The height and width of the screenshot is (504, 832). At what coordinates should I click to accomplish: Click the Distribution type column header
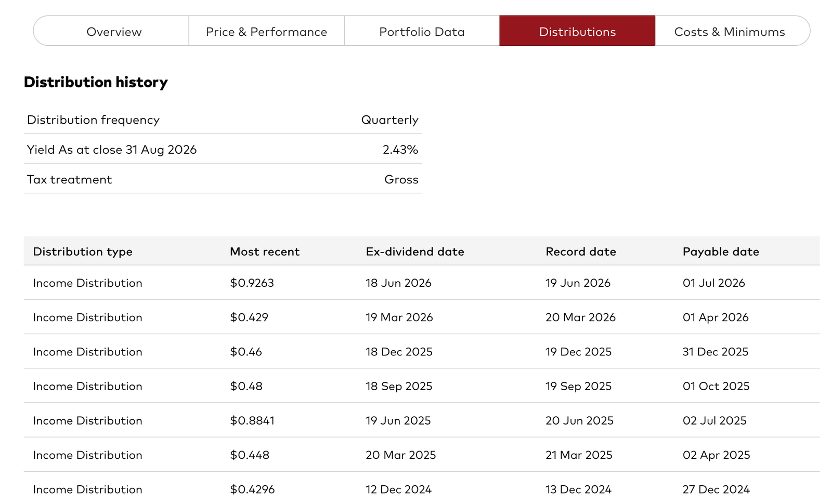[83, 251]
